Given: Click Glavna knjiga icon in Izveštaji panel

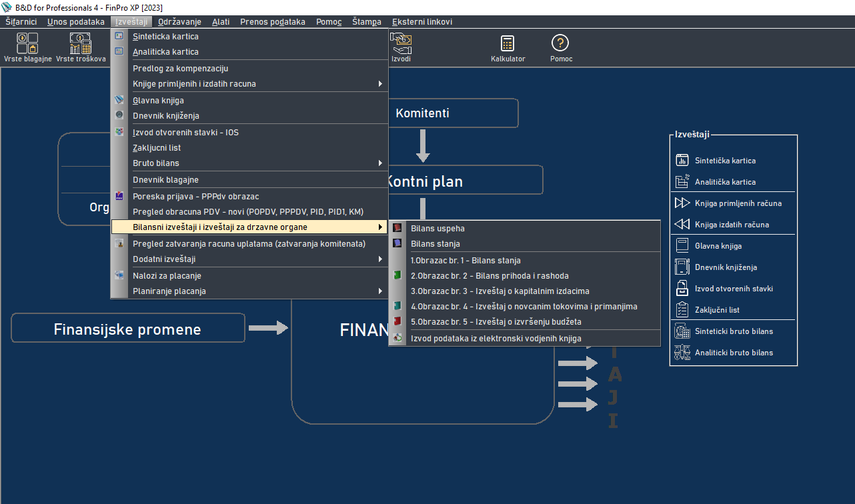Looking at the screenshot, I should [682, 246].
